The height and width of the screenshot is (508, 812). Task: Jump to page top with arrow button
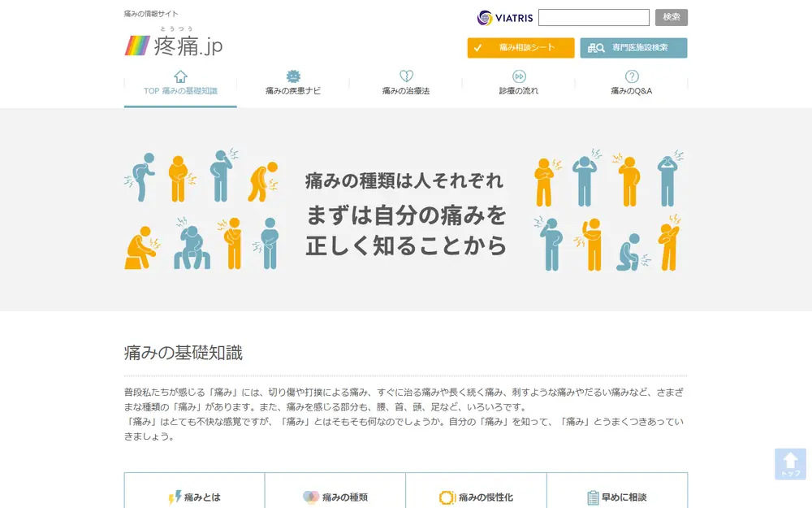point(790,463)
